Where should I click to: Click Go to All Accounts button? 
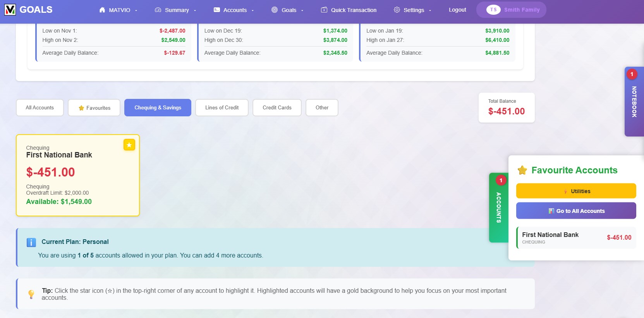(576, 211)
